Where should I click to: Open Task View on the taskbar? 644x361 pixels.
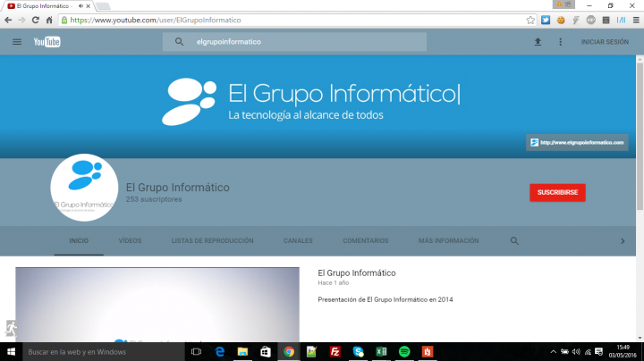(x=196, y=351)
